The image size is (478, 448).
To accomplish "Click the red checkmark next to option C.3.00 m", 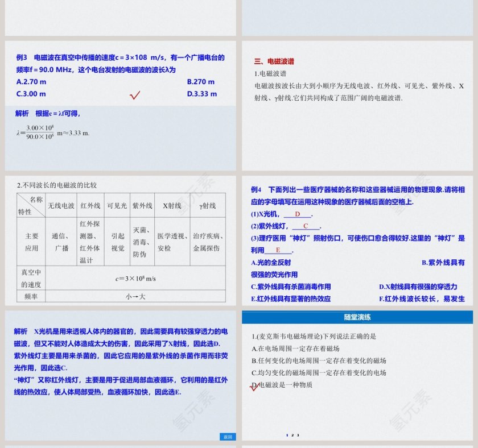I will point(134,94).
